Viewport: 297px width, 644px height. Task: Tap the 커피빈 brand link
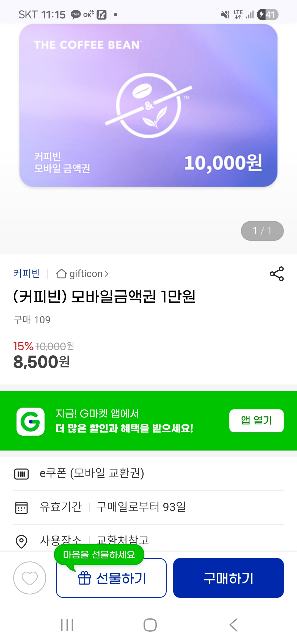pos(27,274)
